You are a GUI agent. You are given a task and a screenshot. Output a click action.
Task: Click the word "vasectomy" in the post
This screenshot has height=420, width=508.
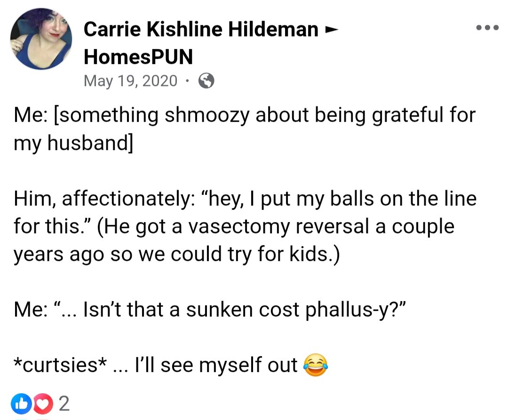pyautogui.click(x=239, y=226)
